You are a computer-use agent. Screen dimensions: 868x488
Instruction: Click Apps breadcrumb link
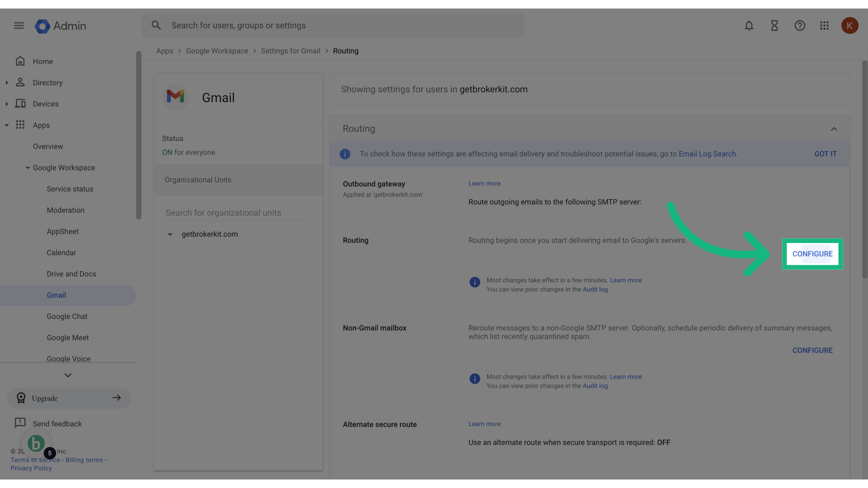[x=165, y=51]
